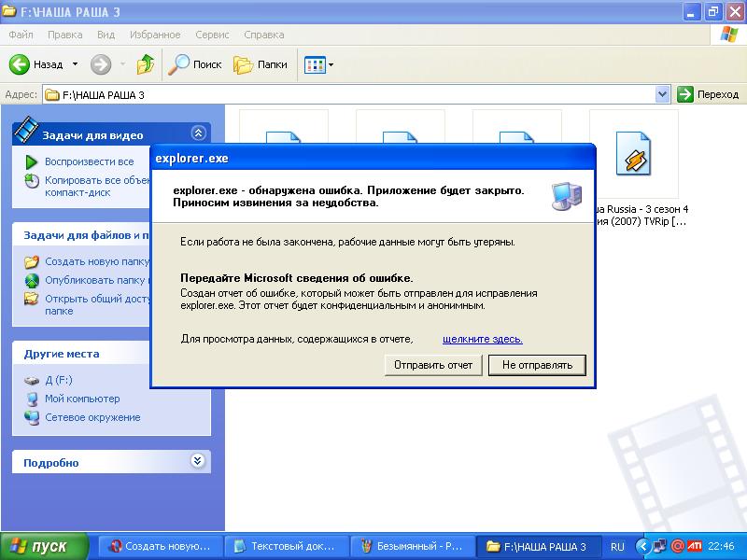Click the shared folder icon beside Открыть общий доступ
This screenshot has width=747, height=560.
(x=32, y=299)
